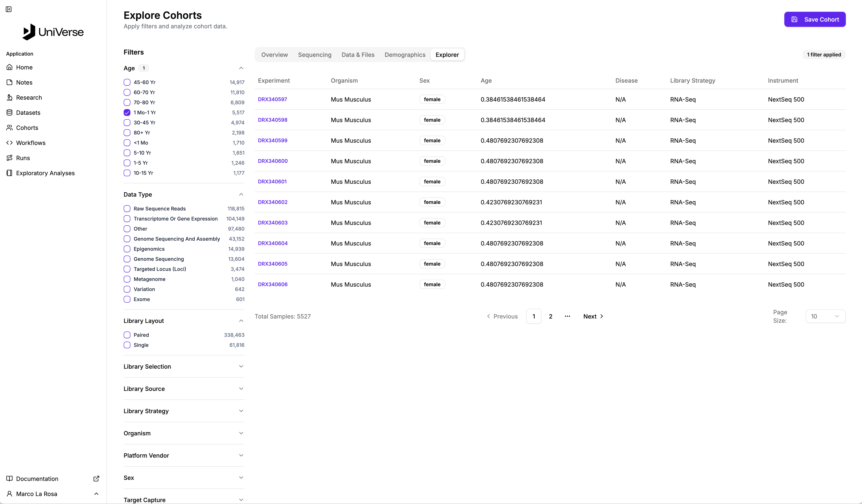Collapse the Data Type filter section

click(x=241, y=195)
